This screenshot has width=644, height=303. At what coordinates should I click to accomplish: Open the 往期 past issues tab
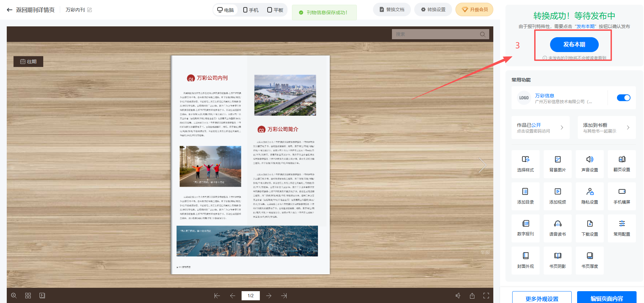click(28, 62)
